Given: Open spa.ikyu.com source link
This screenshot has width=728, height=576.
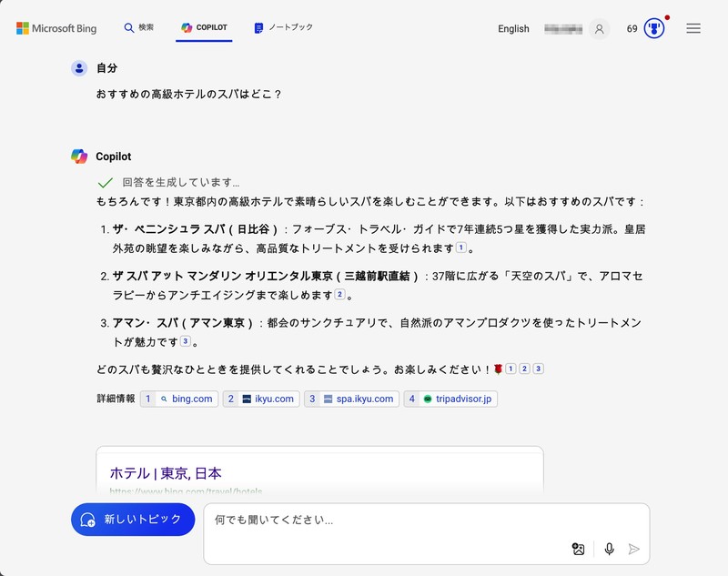Looking at the screenshot, I should coord(351,399).
